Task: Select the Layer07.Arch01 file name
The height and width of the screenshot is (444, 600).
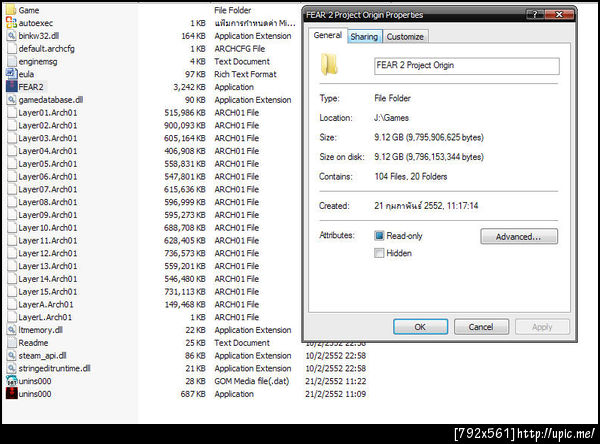Action: [x=48, y=189]
